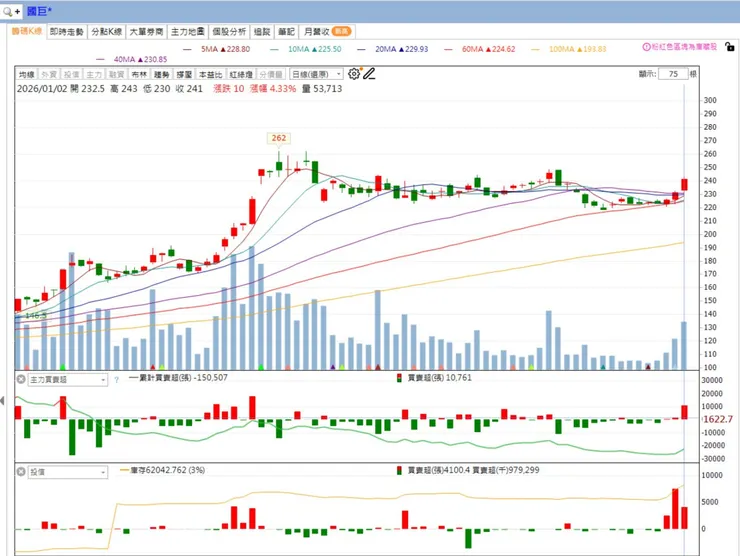Image resolution: width=740 pixels, height=556 pixels.
Task: Toggle the 融資 overlay
Action: tap(116, 75)
